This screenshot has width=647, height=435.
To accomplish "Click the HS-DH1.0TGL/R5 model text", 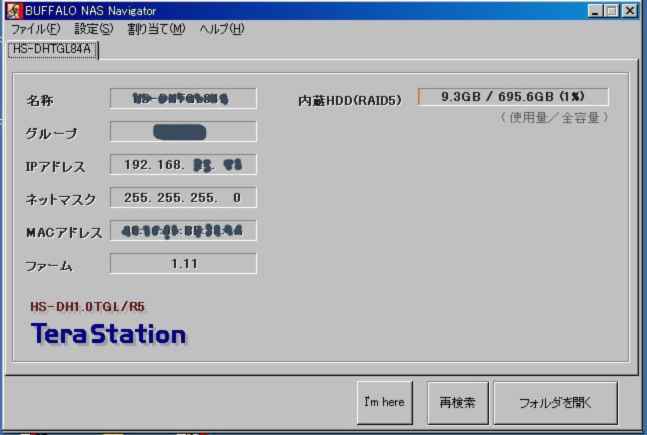I will [87, 307].
